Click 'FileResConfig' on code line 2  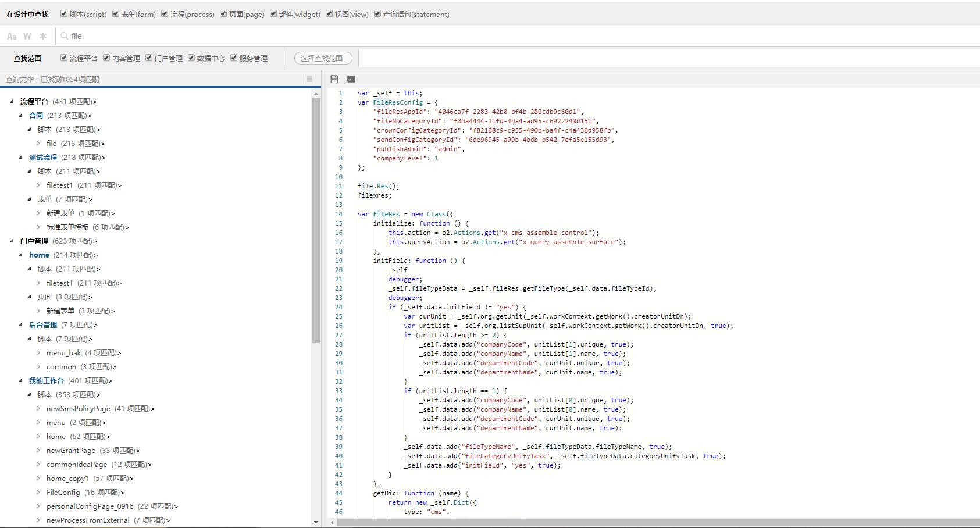click(x=398, y=102)
